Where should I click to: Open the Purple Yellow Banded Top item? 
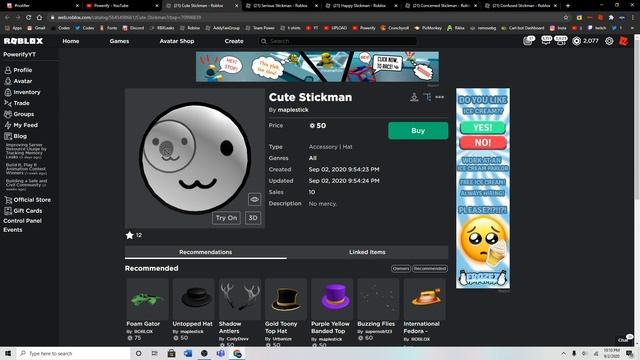point(332,312)
